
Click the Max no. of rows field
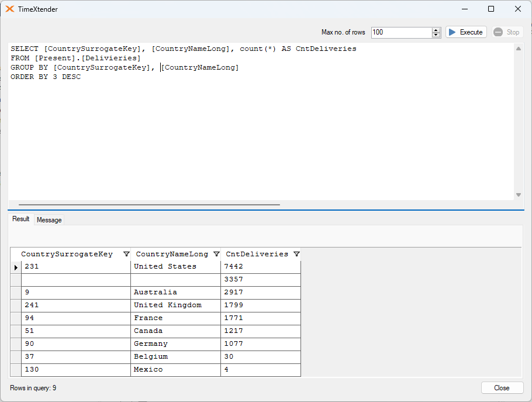(x=402, y=32)
